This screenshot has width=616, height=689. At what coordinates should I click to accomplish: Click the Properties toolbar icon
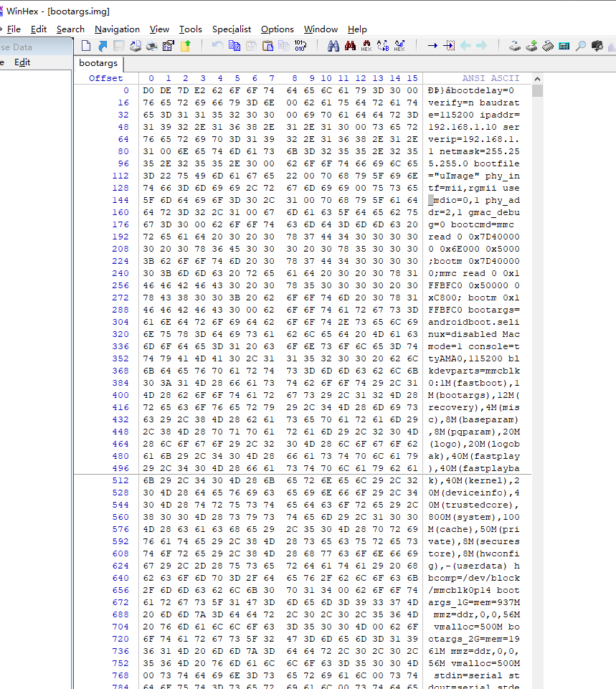169,46
